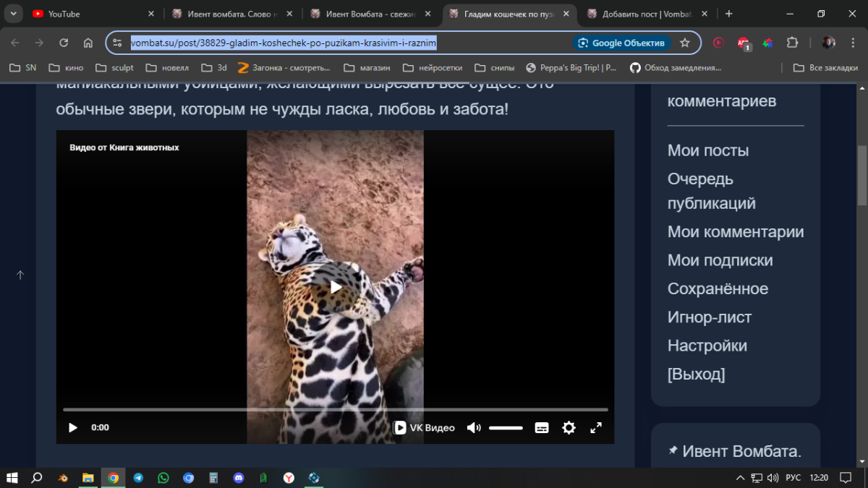This screenshot has height=488, width=868.
Task: Toggle subtitles in the video player
Action: click(x=542, y=428)
